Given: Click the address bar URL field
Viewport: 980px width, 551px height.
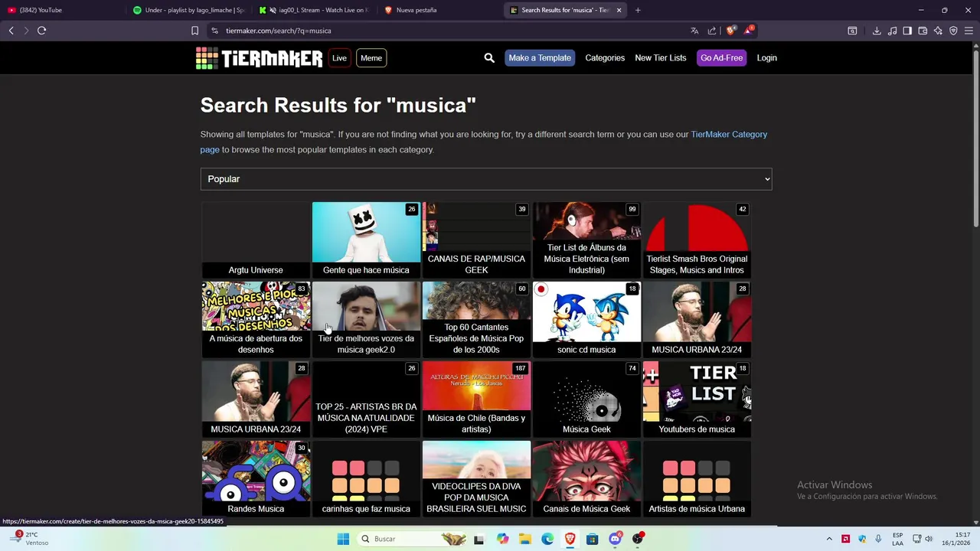Looking at the screenshot, I should tap(452, 31).
